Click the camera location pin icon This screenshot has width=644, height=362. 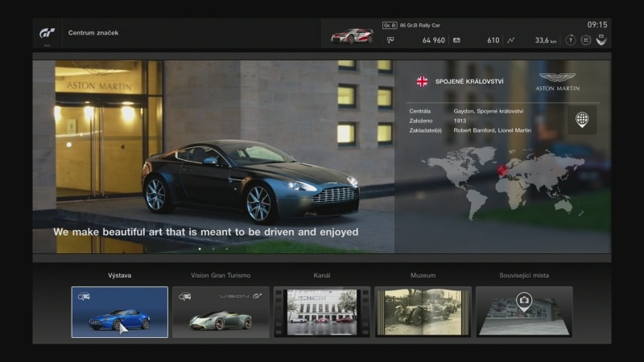click(x=524, y=302)
